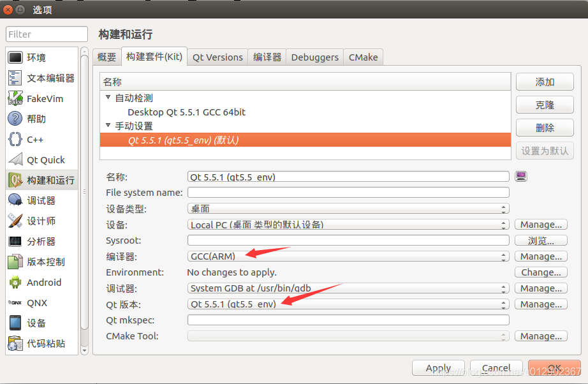Open the FakeVim settings category
Screen dimensions: 588x384
42,99
